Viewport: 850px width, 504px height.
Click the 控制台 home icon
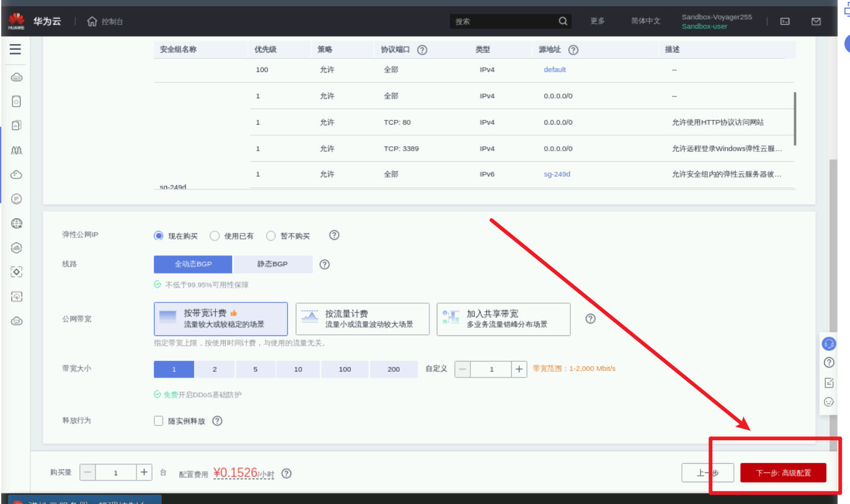[x=92, y=22]
